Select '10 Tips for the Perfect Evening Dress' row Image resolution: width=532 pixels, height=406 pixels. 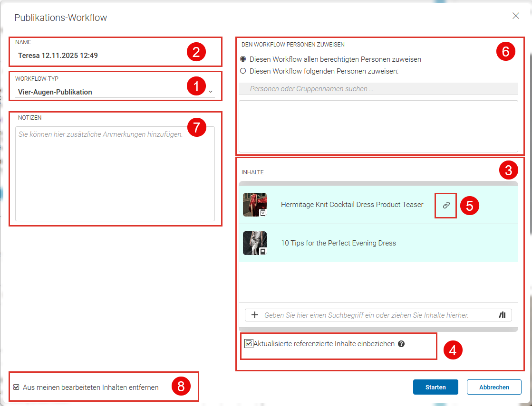[378, 243]
